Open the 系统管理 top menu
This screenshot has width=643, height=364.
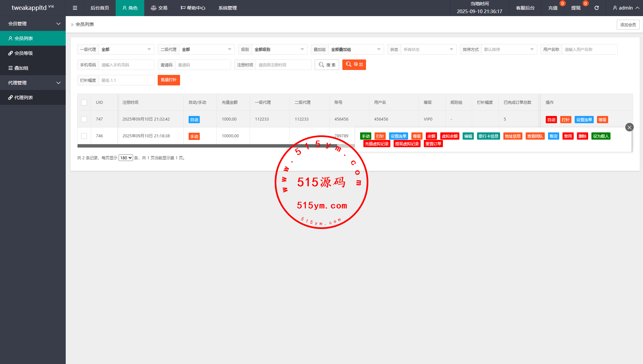[227, 8]
